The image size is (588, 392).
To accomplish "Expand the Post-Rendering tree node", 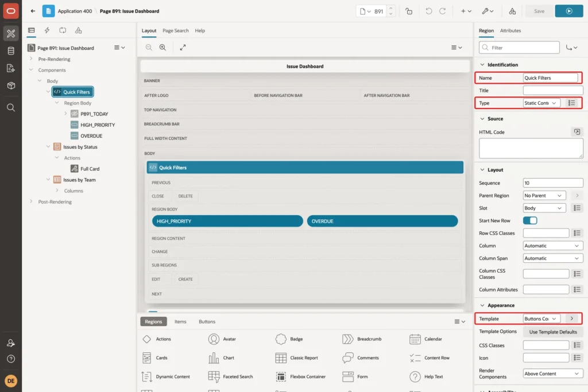I will pos(31,201).
